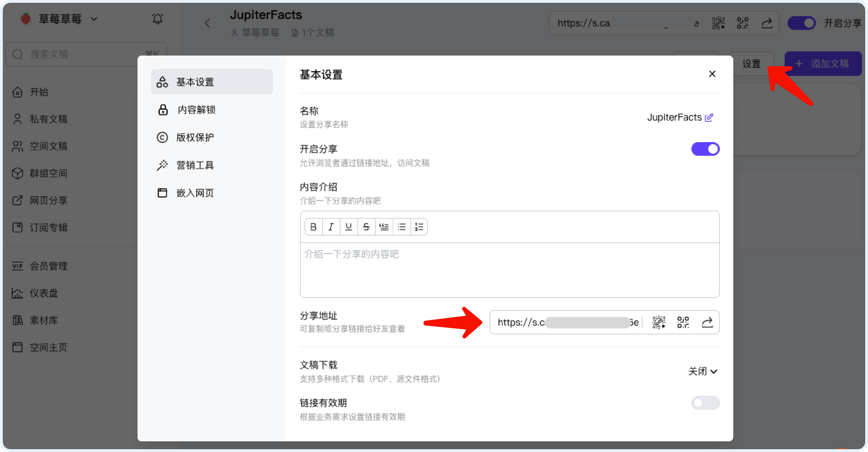The height and width of the screenshot is (452, 868).
Task: Insert numbered list in content editor
Action: point(419,227)
